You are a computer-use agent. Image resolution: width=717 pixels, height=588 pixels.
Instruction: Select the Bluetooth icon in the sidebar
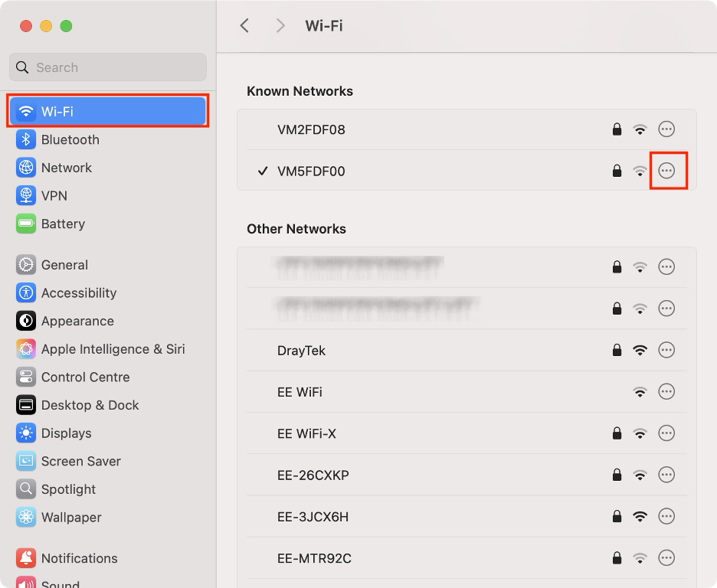25,139
